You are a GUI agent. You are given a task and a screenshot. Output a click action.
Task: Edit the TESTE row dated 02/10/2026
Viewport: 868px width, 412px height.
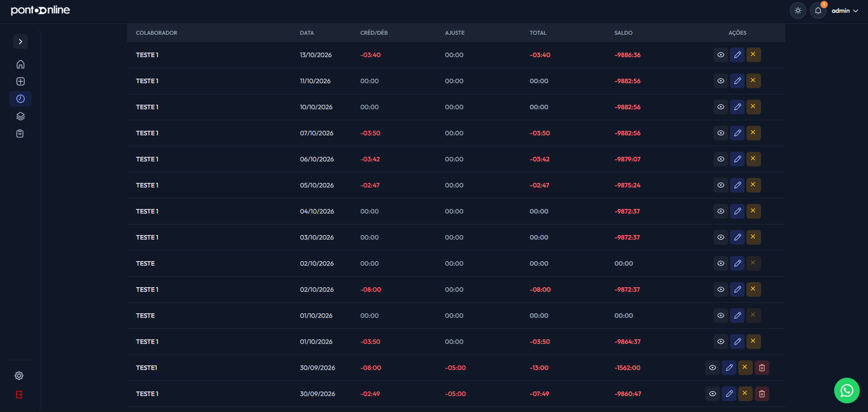[737, 263]
